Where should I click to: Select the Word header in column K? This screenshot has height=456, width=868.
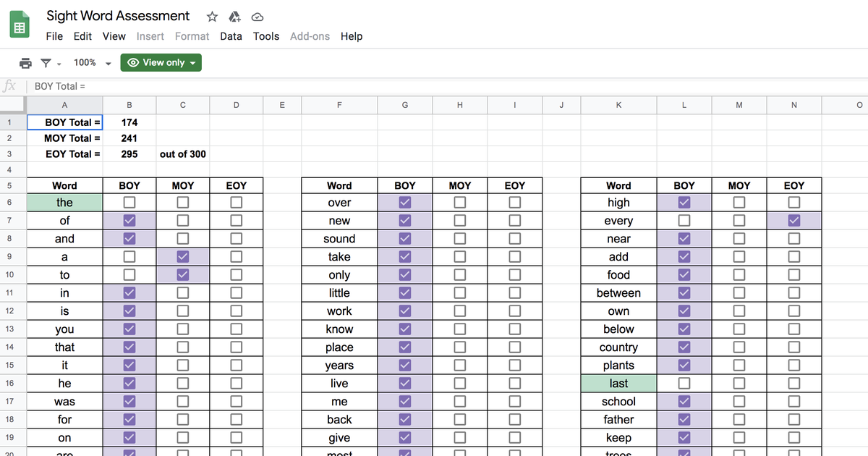618,186
